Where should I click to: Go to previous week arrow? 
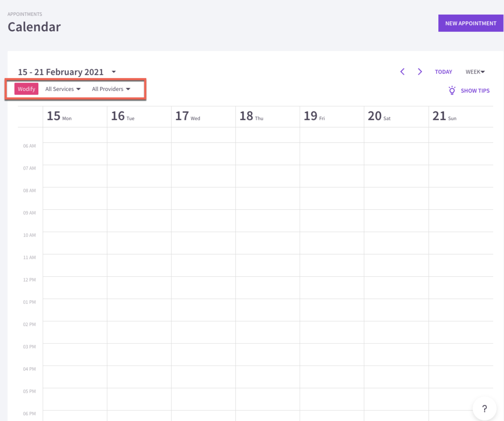(x=402, y=72)
